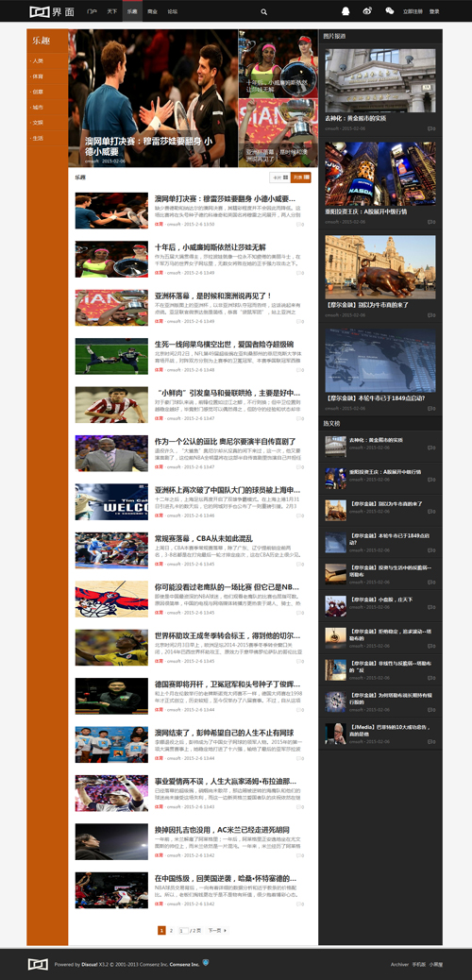Log in with the WeChat icon
This screenshot has height=980, width=472.
click(x=390, y=10)
